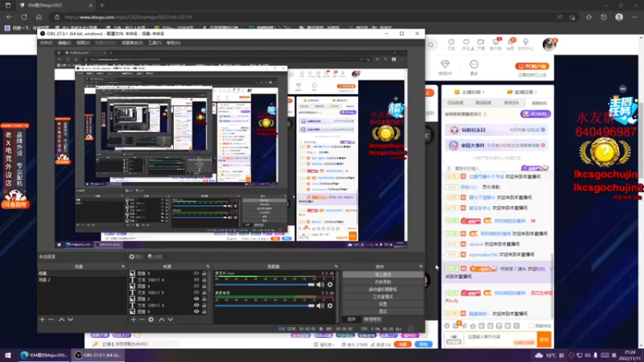Open source properties via the gear in the Sources toolbar
This screenshot has width=644, height=362.
click(x=151, y=319)
